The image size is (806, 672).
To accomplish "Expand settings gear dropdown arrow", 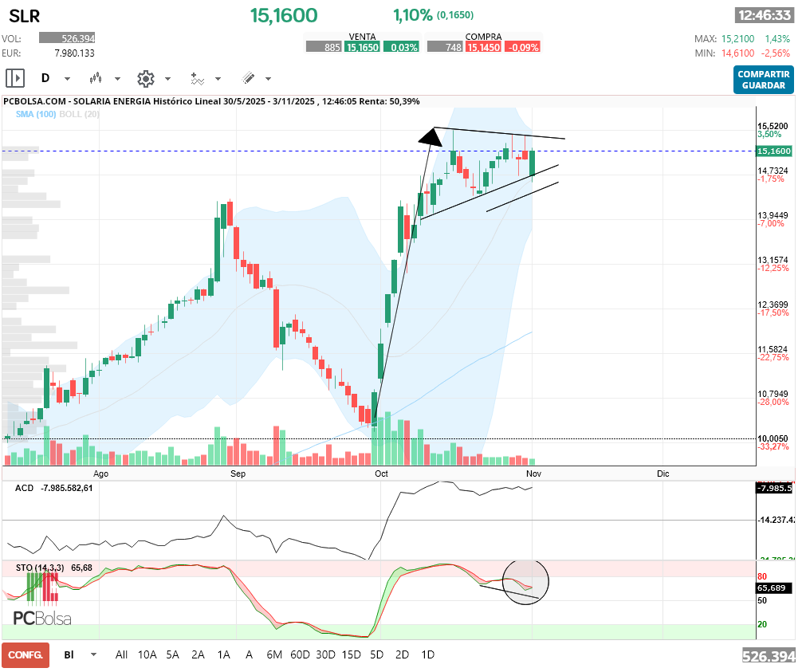I will pos(167,79).
